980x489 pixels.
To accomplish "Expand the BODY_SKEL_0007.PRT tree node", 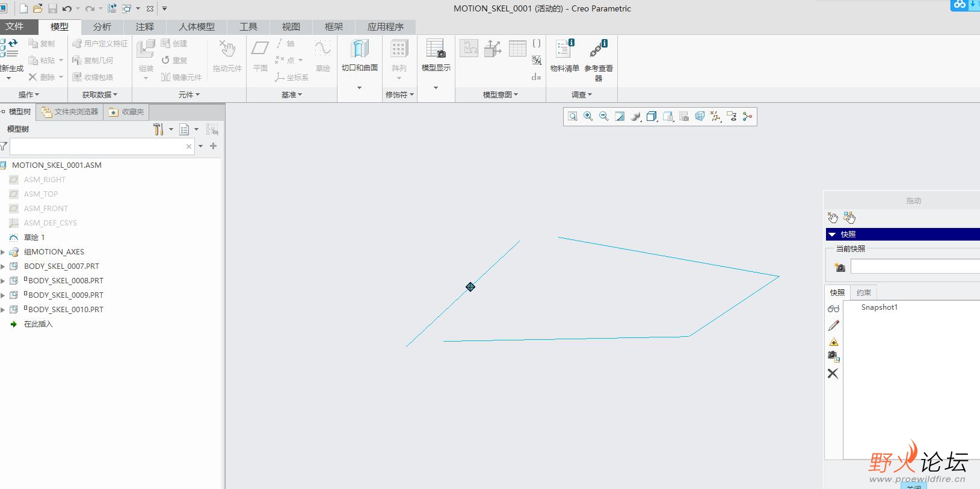I will [3, 266].
